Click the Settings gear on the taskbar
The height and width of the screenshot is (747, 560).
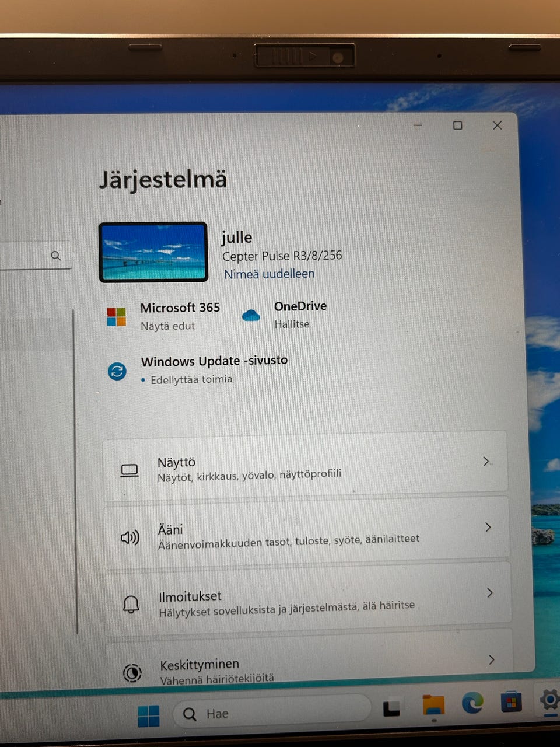(549, 699)
